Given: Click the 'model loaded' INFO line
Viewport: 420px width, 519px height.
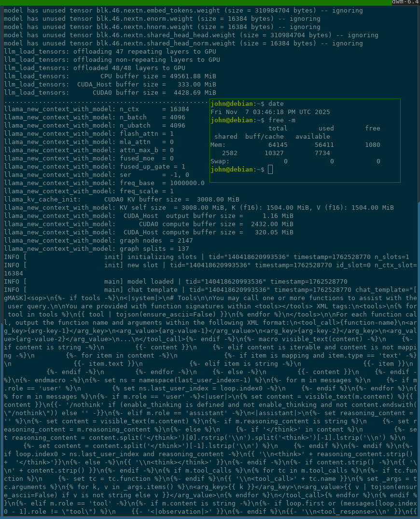Looking at the screenshot, I should coord(176,281).
